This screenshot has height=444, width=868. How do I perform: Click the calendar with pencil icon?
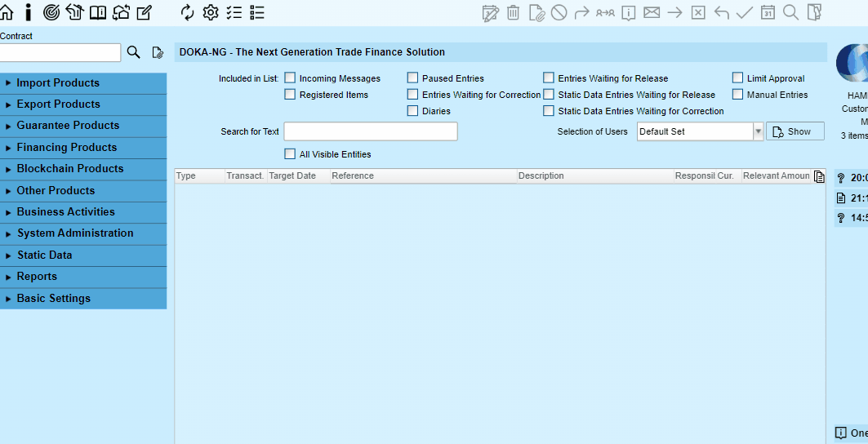tap(491, 12)
